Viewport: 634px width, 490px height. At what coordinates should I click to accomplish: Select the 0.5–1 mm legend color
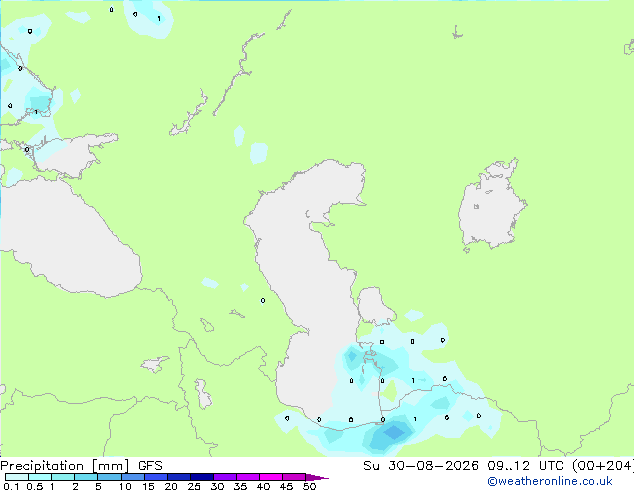tap(40, 477)
